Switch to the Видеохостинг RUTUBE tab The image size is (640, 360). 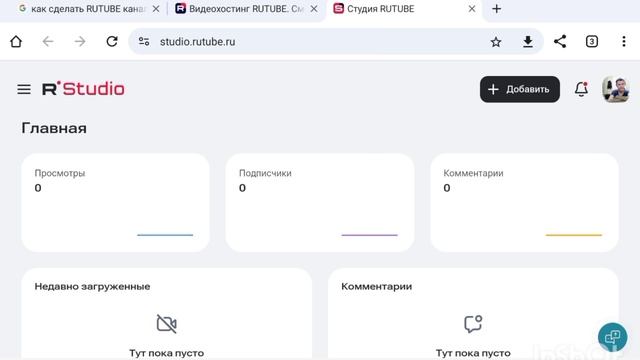[x=239, y=9]
